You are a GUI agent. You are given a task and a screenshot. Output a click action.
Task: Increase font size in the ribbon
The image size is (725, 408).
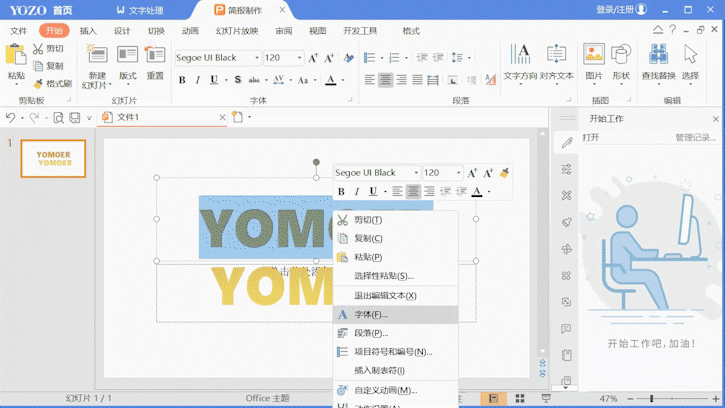313,58
